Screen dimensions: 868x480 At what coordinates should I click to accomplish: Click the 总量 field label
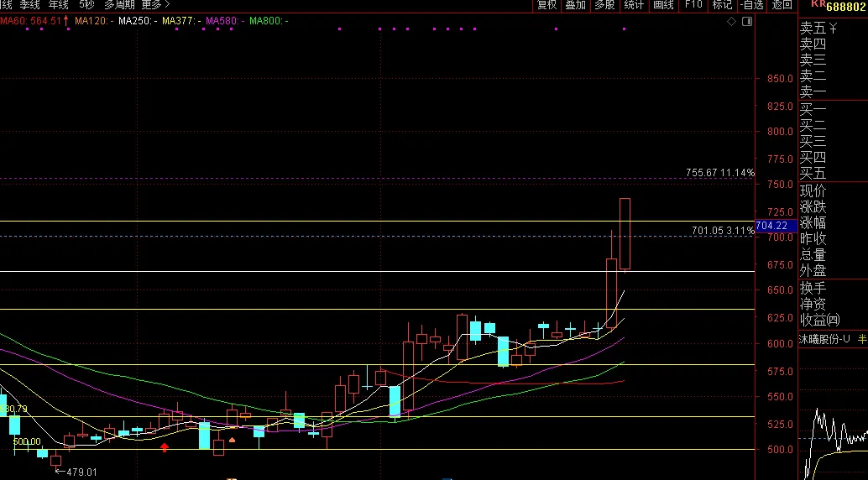[813, 254]
